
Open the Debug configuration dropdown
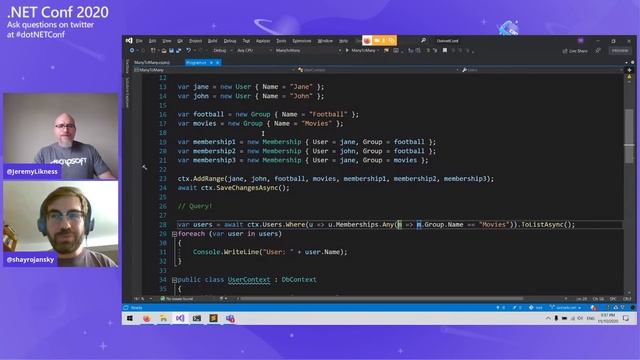(222, 51)
